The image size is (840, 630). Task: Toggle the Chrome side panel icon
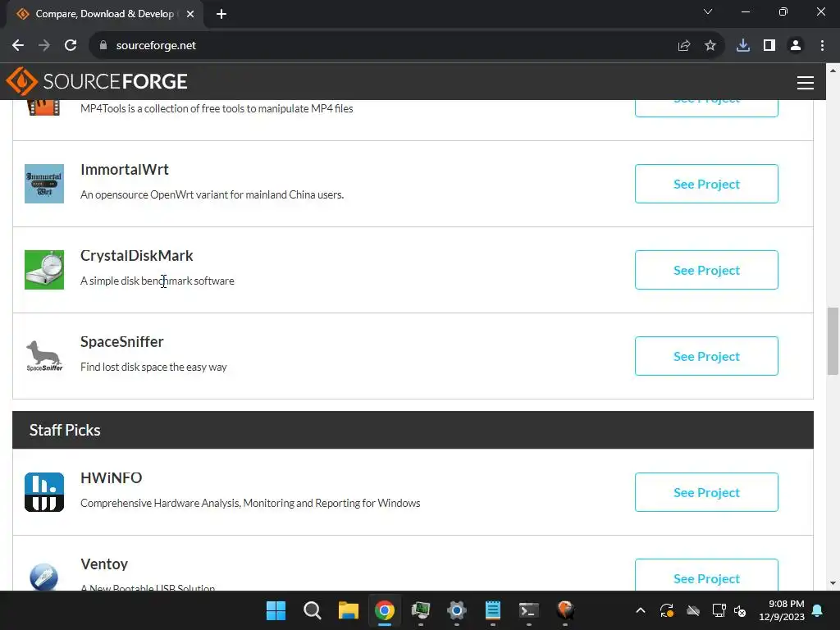(x=769, y=46)
